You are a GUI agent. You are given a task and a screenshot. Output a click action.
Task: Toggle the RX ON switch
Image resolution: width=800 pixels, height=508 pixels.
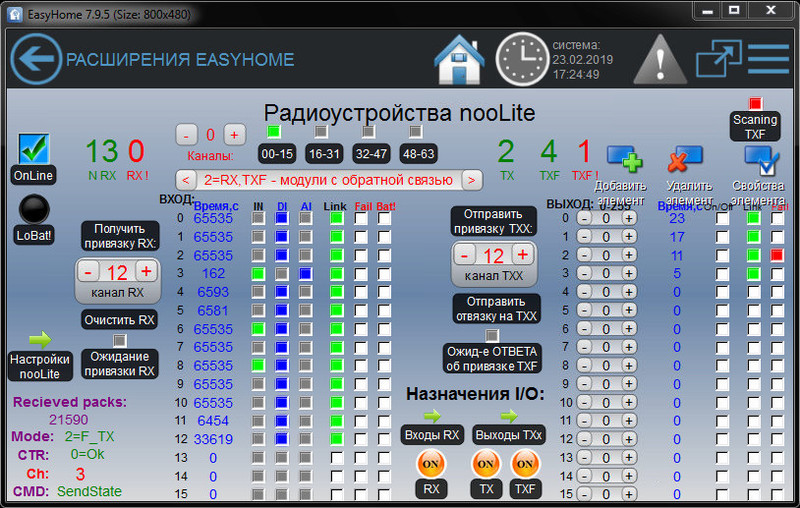(429, 464)
